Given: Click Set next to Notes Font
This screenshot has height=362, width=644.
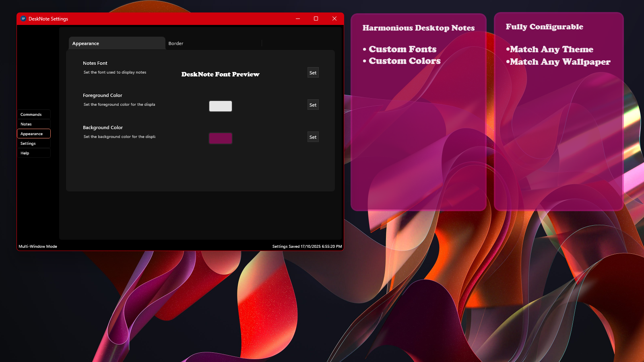Looking at the screenshot, I should [x=313, y=72].
